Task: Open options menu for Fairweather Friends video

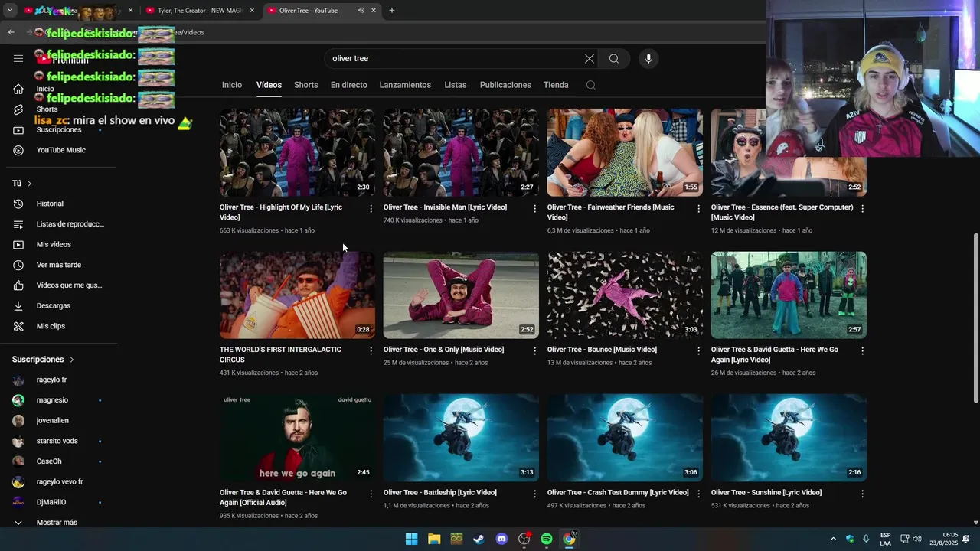Action: pos(698,208)
